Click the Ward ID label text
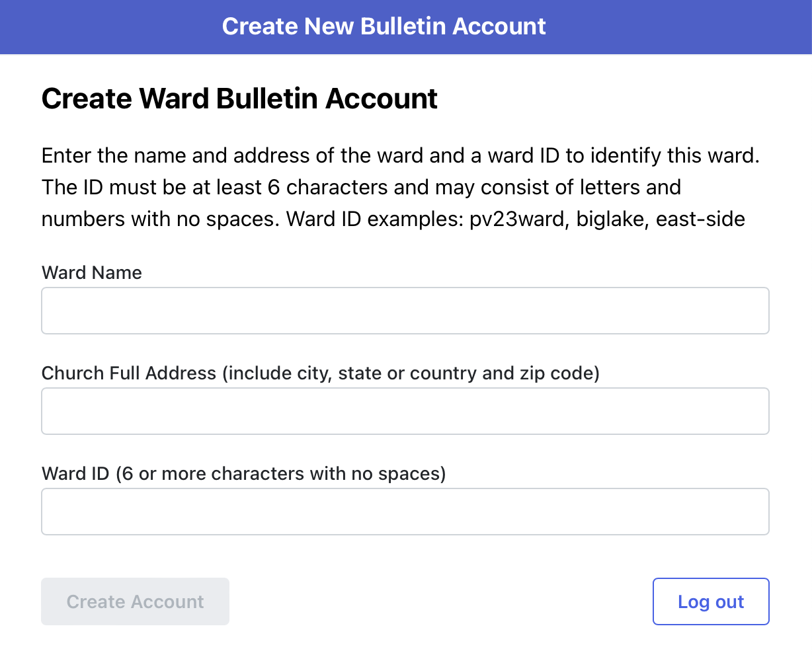This screenshot has height=657, width=812. 76,473
